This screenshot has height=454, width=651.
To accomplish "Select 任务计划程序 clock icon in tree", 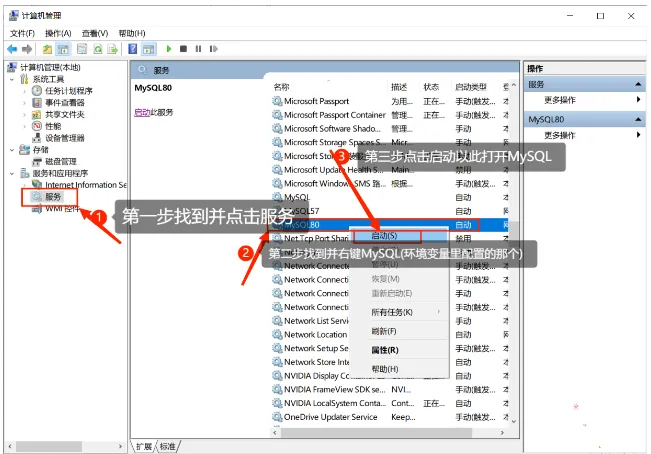I will coord(37,90).
